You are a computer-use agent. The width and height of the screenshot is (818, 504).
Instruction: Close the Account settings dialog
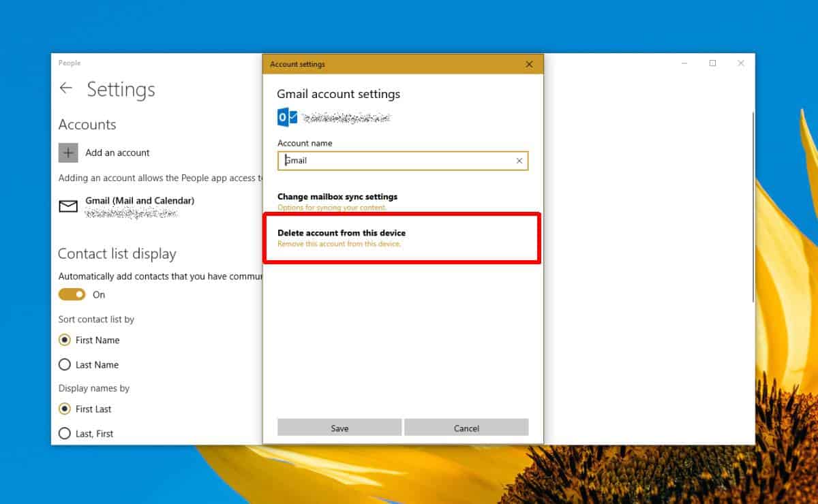(530, 64)
